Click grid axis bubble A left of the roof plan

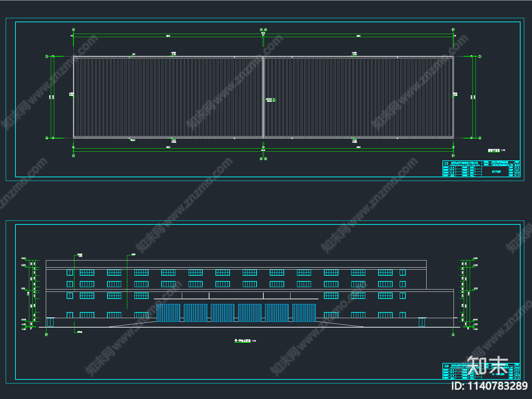(x=47, y=138)
